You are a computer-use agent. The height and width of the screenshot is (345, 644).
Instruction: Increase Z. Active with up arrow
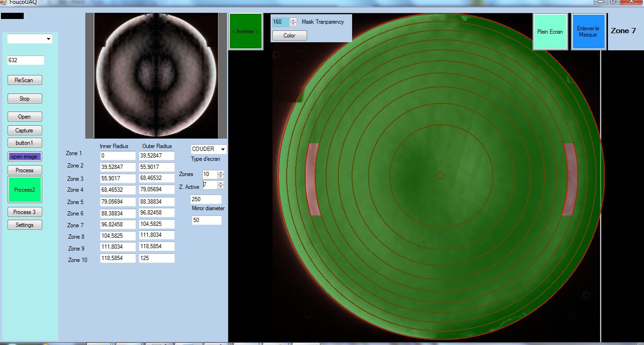click(x=221, y=183)
